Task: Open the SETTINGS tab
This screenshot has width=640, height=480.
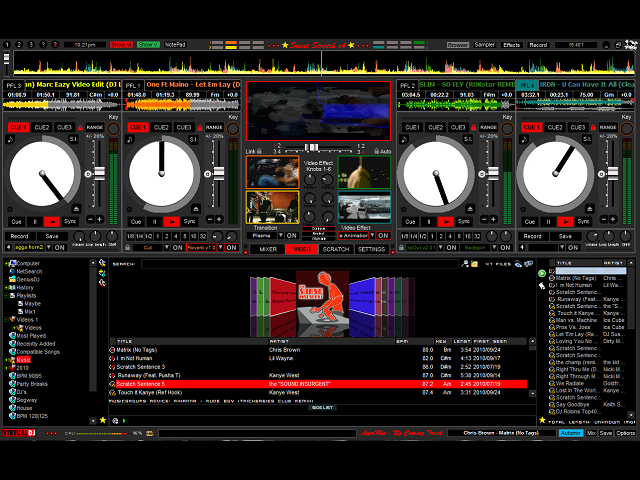Action: point(371,249)
